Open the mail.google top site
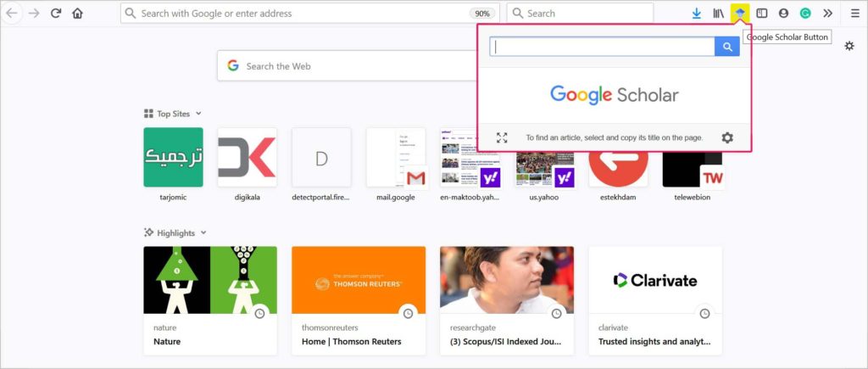 tap(396, 165)
